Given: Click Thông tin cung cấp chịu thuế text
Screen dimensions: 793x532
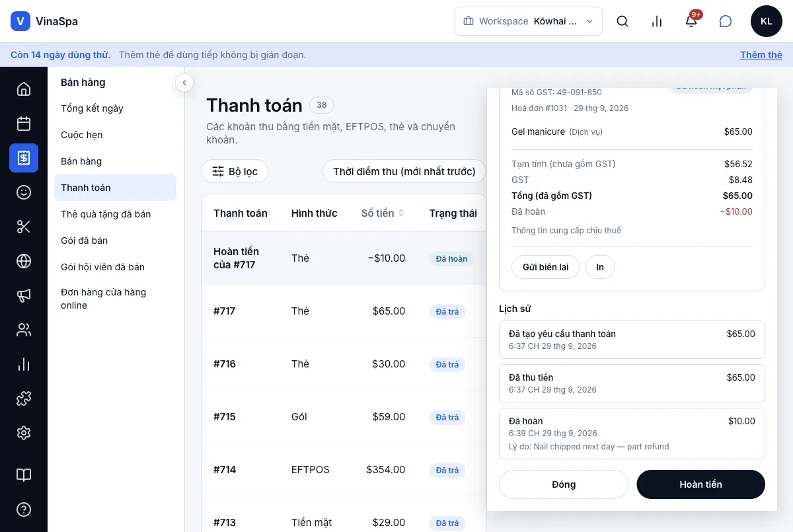Looking at the screenshot, I should tap(566, 231).
